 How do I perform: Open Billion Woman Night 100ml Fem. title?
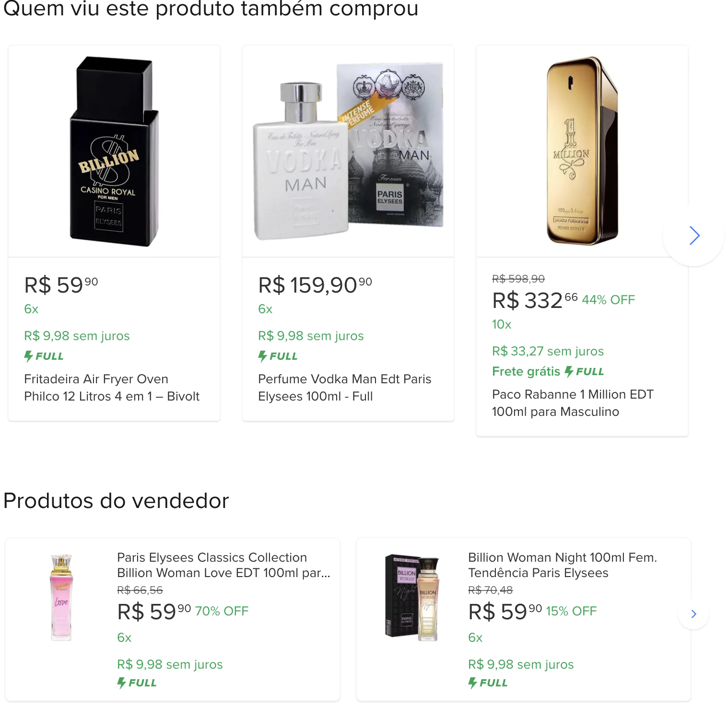tap(562, 565)
